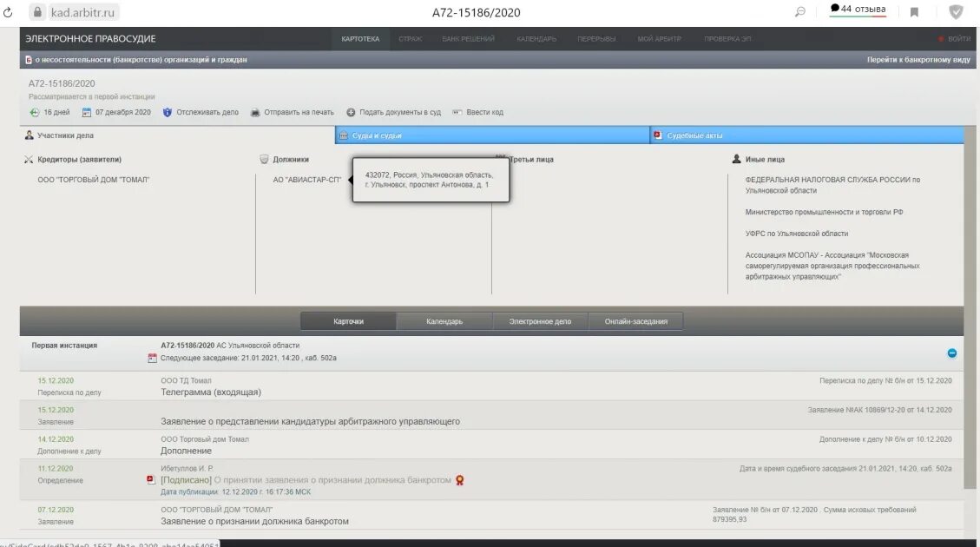Select the КАРТОТЕКА menu item
Image resolution: width=980 pixels, height=547 pixels.
360,39
